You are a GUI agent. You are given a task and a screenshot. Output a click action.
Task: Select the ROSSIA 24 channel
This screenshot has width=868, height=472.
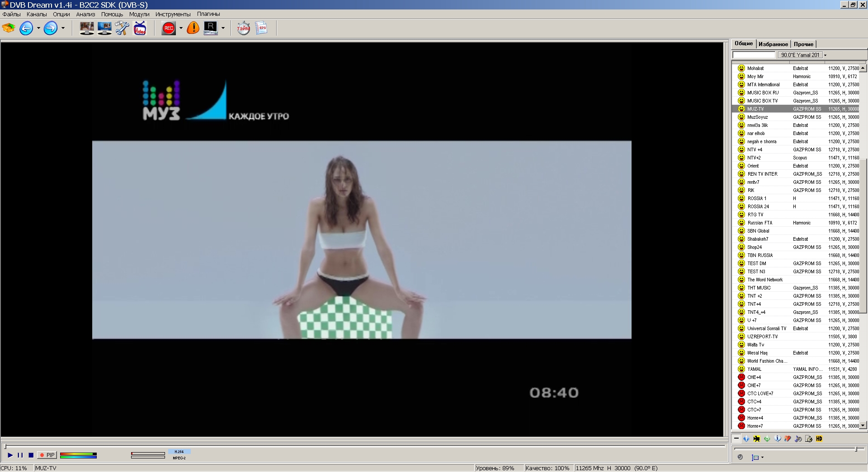click(796, 206)
